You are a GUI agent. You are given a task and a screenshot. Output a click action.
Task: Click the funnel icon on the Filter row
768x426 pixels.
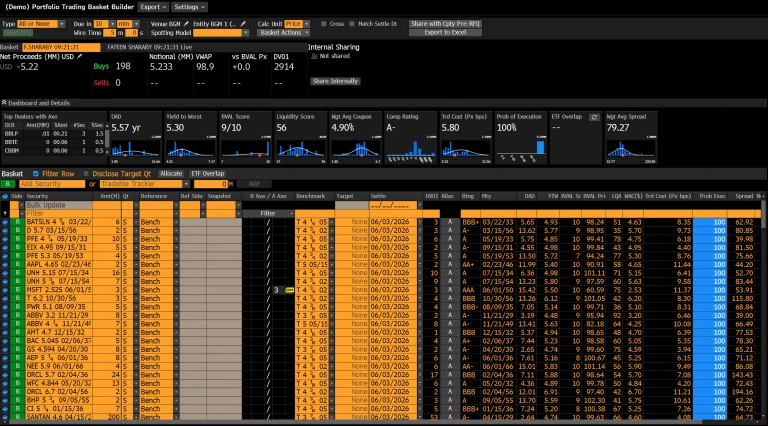[x=5, y=213]
